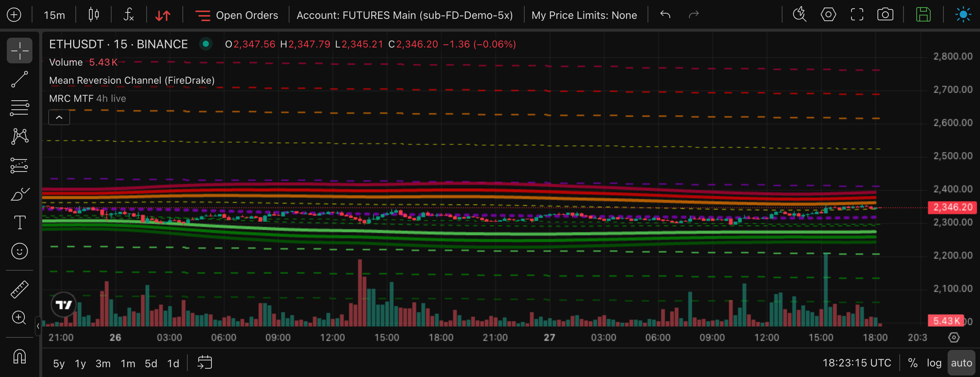This screenshot has width=980, height=377.
Task: Take a chart snapshot with camera
Action: [x=885, y=15]
